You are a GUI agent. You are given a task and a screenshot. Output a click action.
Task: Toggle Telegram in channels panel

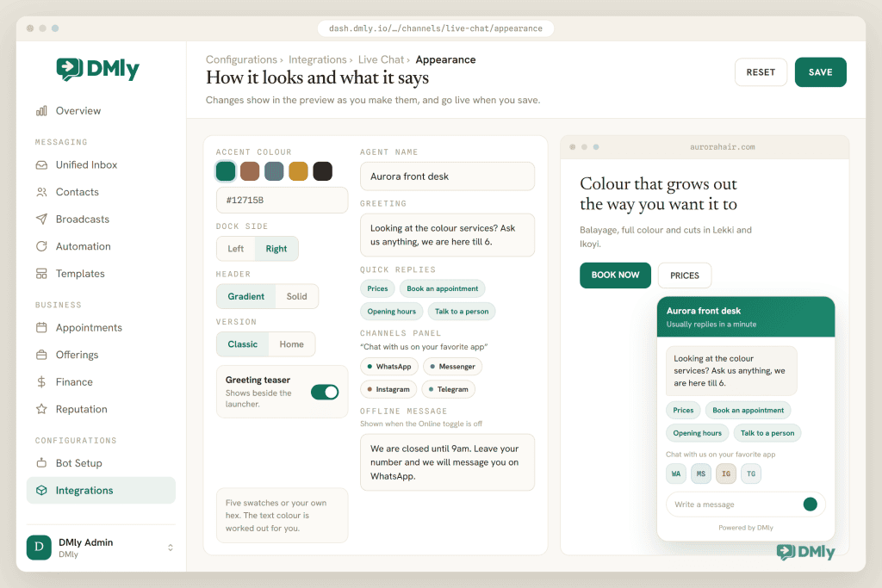click(x=448, y=389)
